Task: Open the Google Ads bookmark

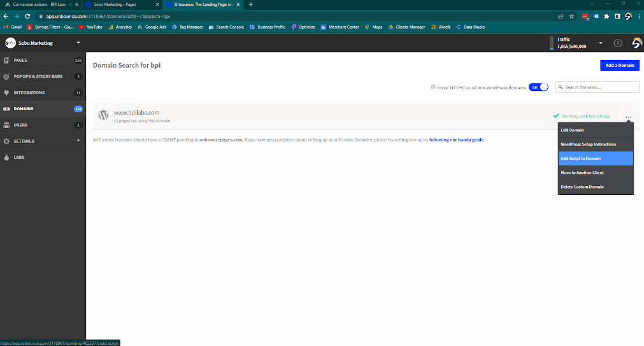Action: pos(152,27)
